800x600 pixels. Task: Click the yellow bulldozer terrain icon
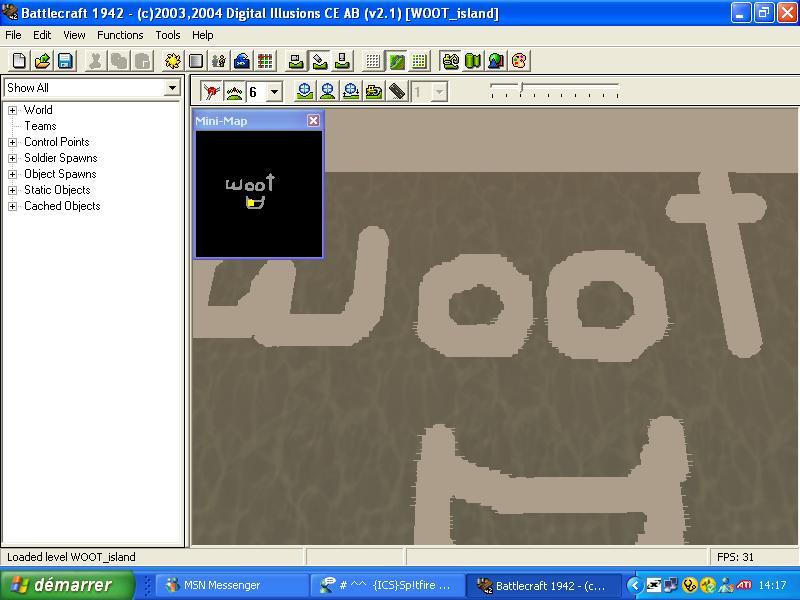coord(374,92)
